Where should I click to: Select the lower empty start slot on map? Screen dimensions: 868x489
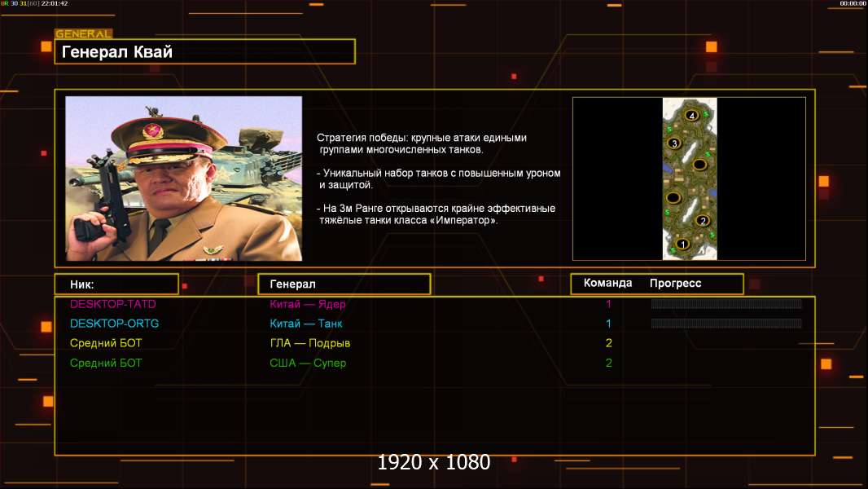(673, 197)
